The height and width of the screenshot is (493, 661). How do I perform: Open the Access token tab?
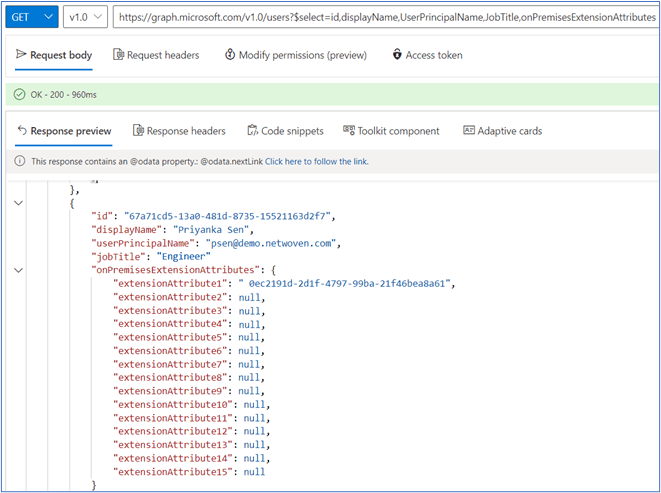(427, 55)
